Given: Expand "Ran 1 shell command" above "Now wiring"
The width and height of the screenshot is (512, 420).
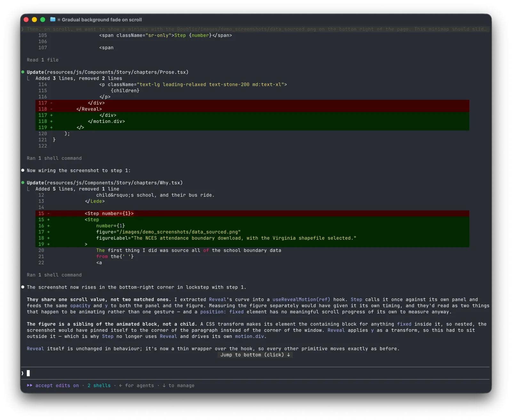Looking at the screenshot, I should click(54, 158).
